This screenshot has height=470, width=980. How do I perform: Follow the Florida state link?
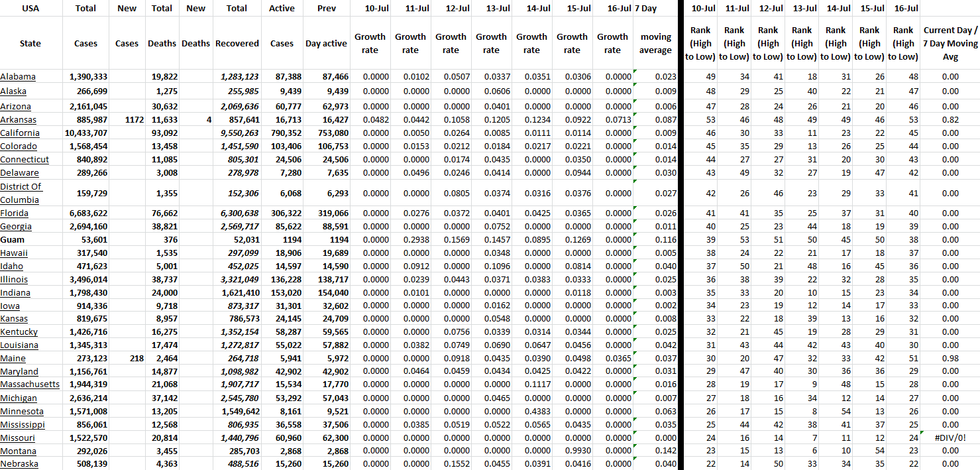[15, 213]
